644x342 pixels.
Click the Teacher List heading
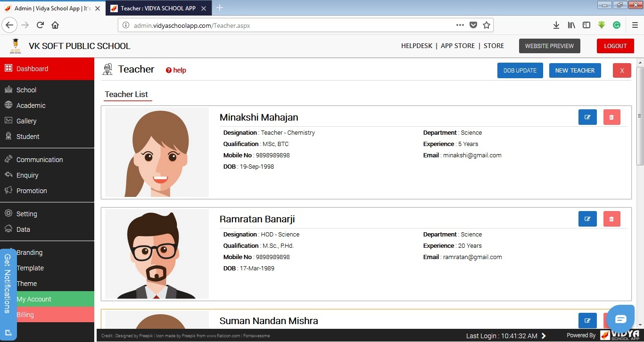pos(126,94)
